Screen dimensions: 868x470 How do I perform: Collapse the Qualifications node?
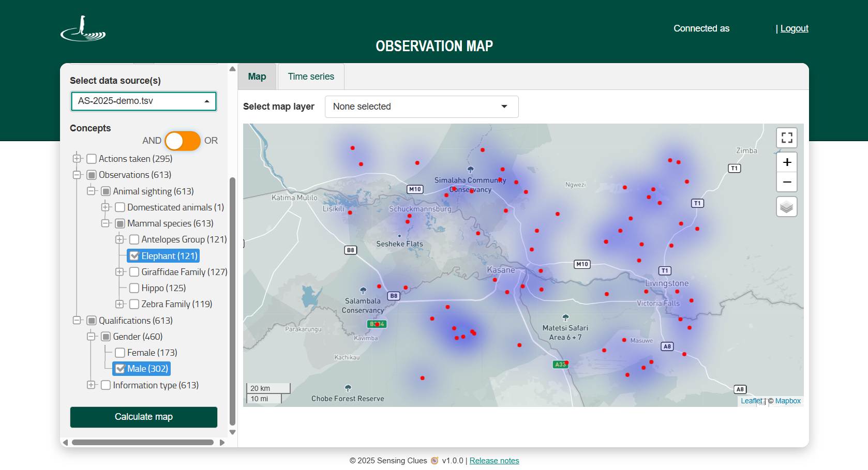(x=77, y=321)
